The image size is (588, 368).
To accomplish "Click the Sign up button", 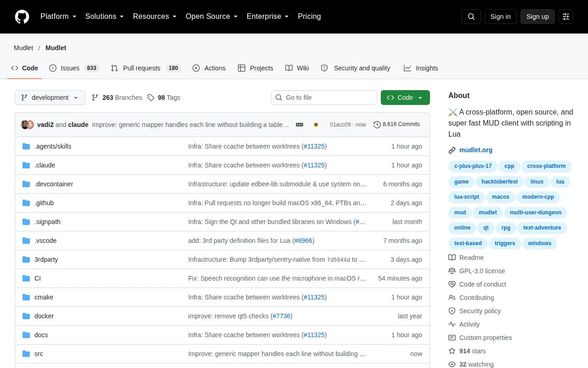I will (537, 17).
